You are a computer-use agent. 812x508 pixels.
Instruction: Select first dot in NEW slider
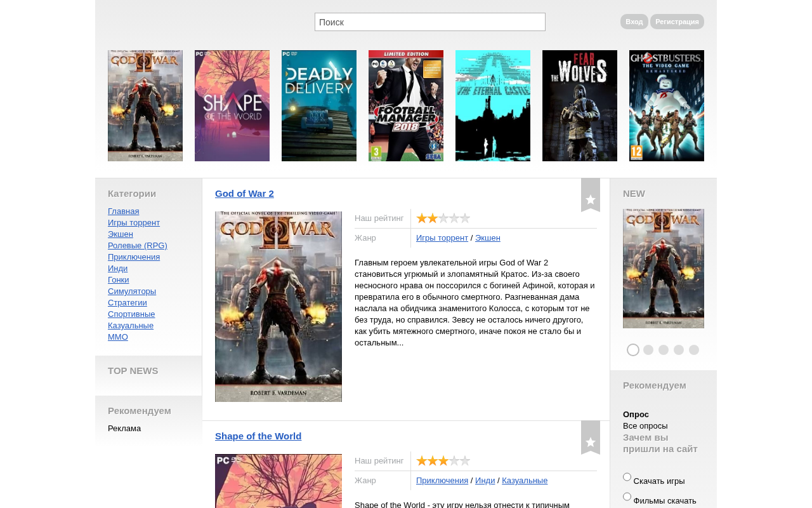pos(633,350)
